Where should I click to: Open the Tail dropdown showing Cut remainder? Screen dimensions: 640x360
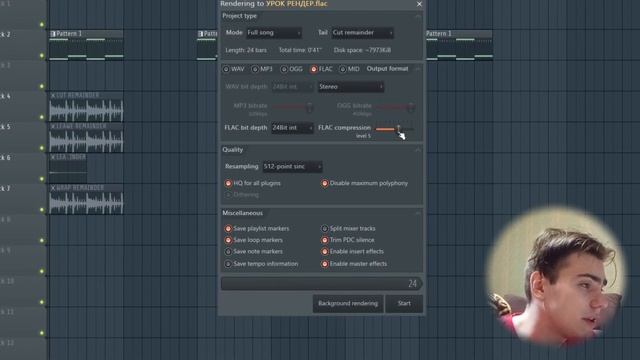pos(362,33)
